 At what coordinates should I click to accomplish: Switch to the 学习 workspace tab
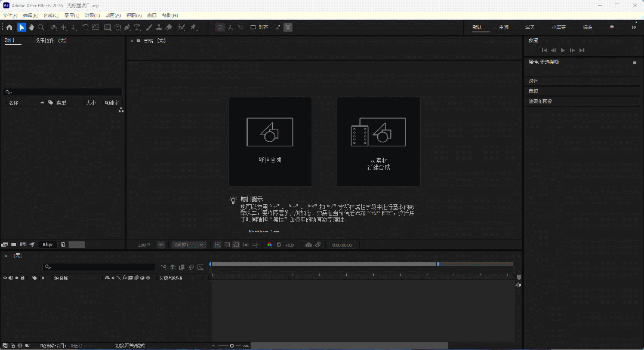530,27
